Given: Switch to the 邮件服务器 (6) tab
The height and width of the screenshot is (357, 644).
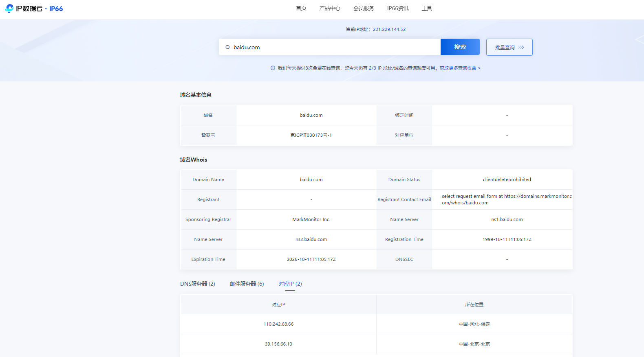Looking at the screenshot, I should click(x=247, y=284).
